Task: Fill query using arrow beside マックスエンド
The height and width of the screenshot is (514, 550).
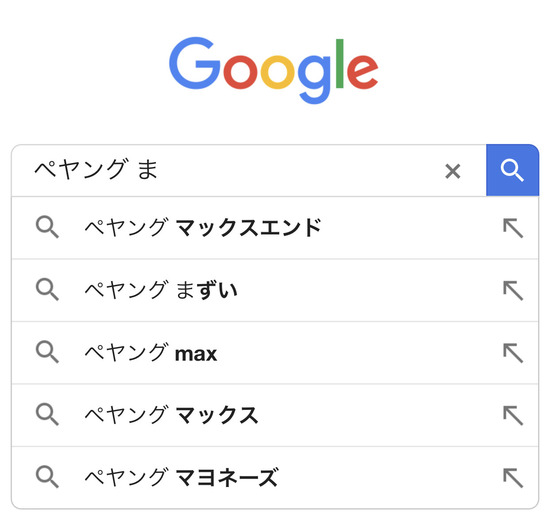Action: (513, 228)
